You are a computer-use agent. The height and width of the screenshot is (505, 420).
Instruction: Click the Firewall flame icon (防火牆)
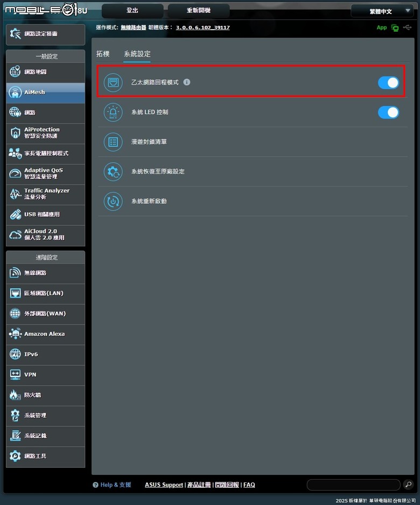pyautogui.click(x=15, y=395)
